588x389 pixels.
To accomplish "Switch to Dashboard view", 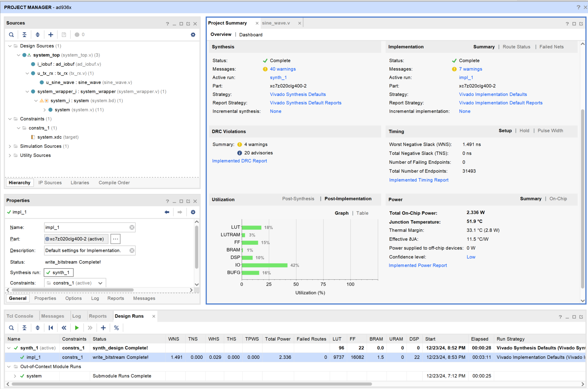I will [x=251, y=35].
